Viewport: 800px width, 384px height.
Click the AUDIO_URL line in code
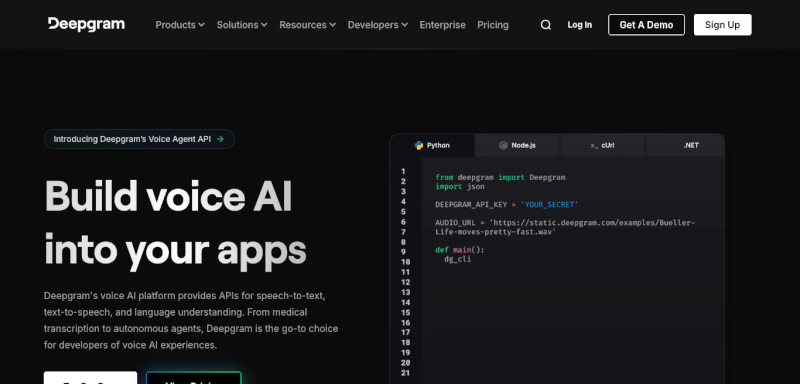click(x=565, y=227)
